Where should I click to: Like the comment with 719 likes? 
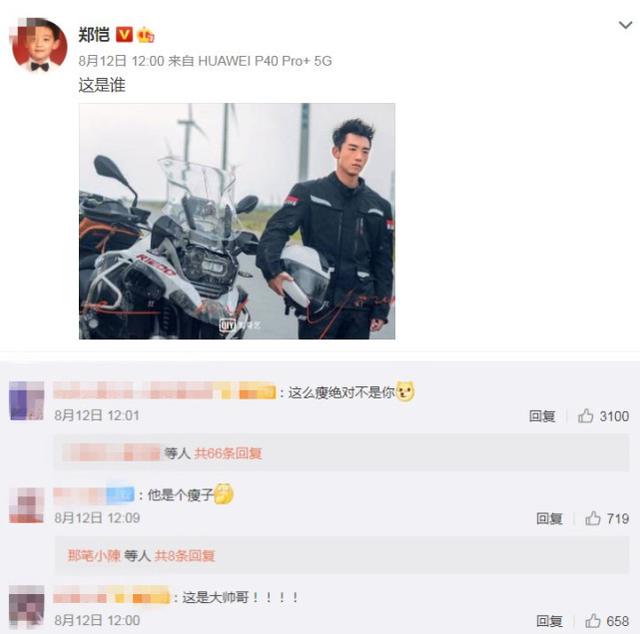tap(607, 518)
